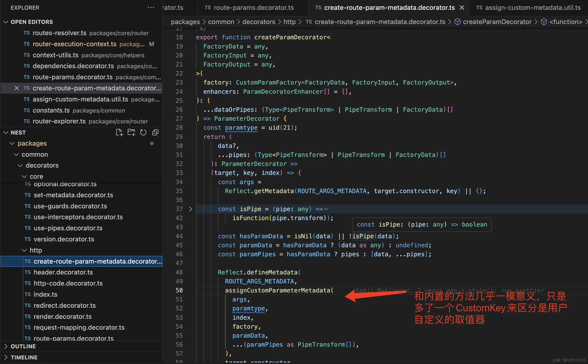Screen dimensions: 588x364
Task: Switch to route-params.decorator.ts tab
Action: coord(253,8)
